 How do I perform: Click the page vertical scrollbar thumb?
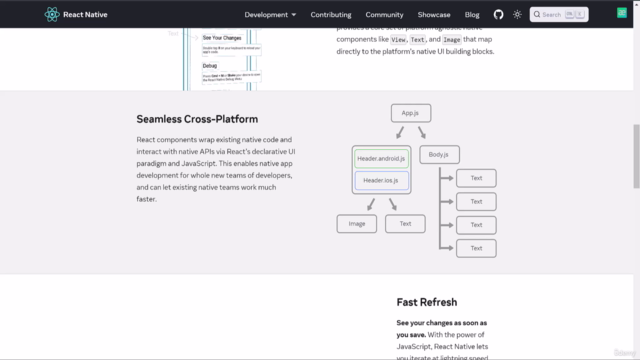pyautogui.click(x=636, y=156)
